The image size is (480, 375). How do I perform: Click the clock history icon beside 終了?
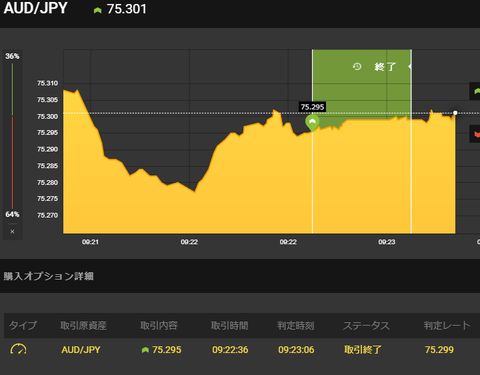357,67
